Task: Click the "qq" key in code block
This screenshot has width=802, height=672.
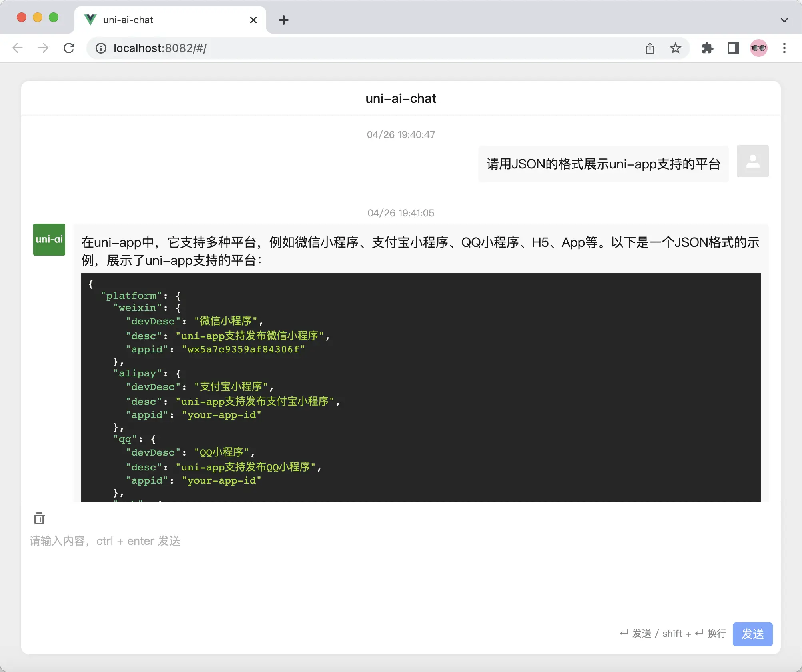Action: pyautogui.click(x=125, y=439)
